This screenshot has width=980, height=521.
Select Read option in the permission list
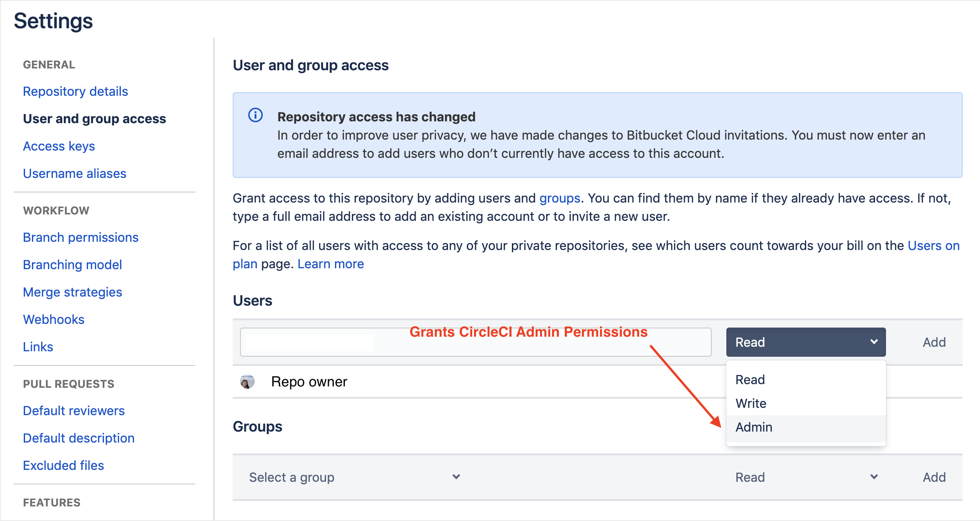click(750, 380)
